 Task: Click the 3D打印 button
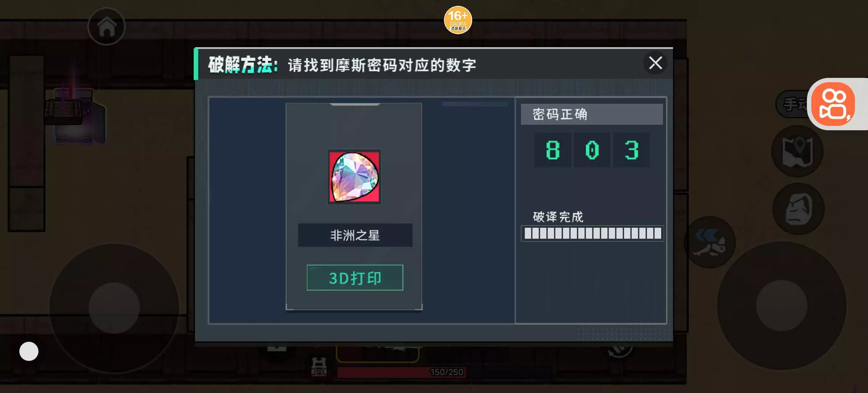click(355, 278)
